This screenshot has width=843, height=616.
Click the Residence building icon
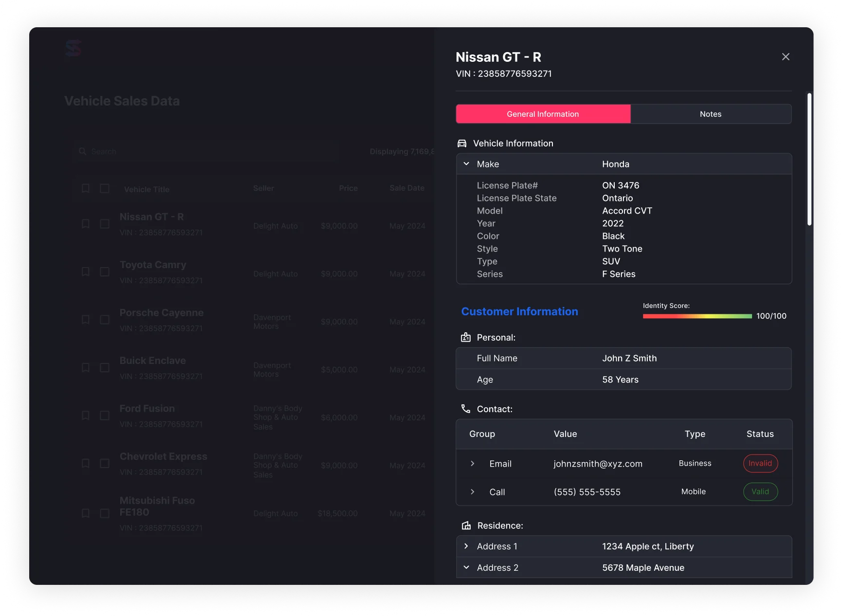tap(466, 525)
